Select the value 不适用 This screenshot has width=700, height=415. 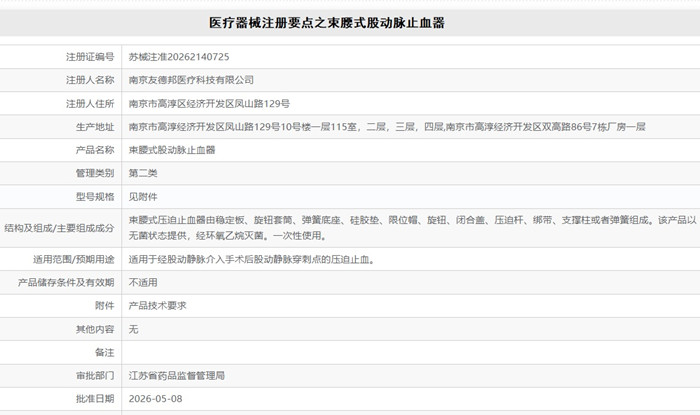pyautogui.click(x=143, y=282)
